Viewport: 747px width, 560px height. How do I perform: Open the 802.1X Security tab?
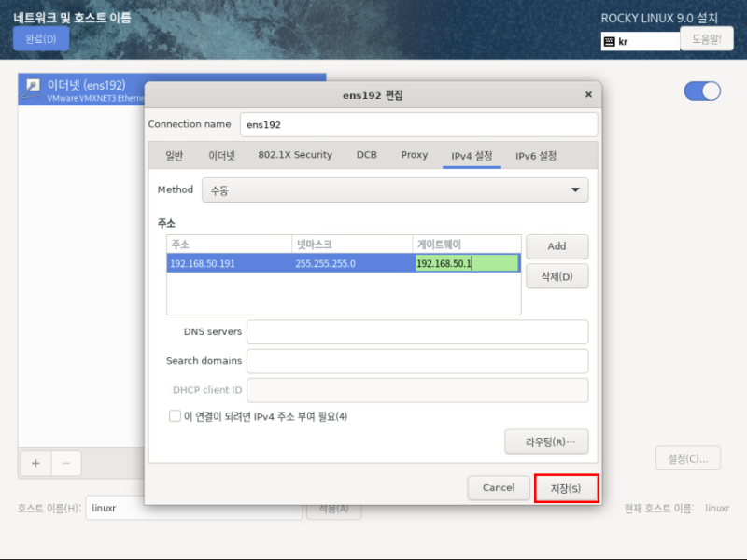(x=295, y=155)
